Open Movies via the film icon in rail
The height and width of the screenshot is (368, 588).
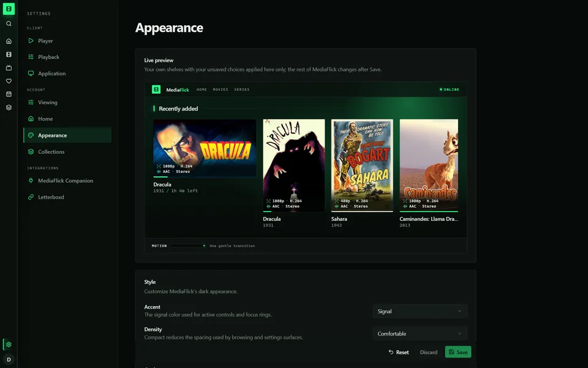(9, 55)
